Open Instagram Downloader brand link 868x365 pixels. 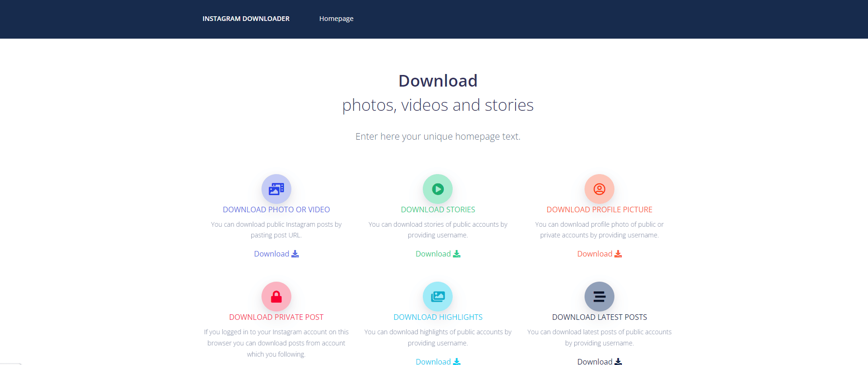[246, 19]
